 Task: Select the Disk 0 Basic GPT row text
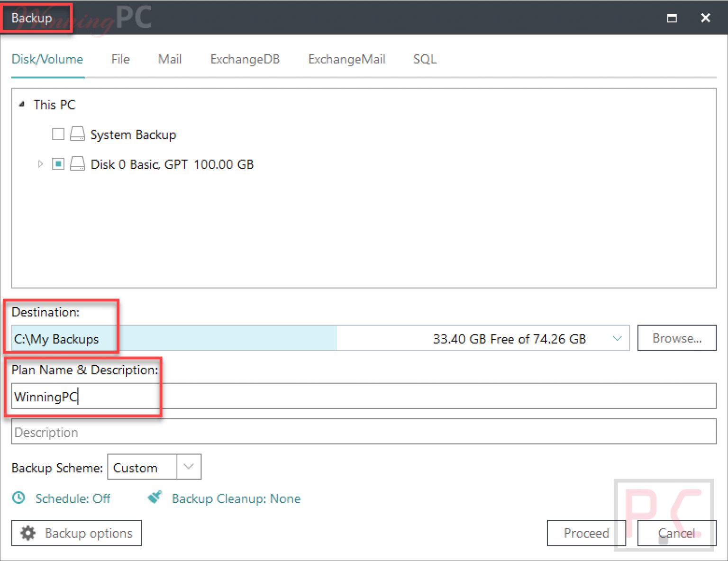coord(172,164)
